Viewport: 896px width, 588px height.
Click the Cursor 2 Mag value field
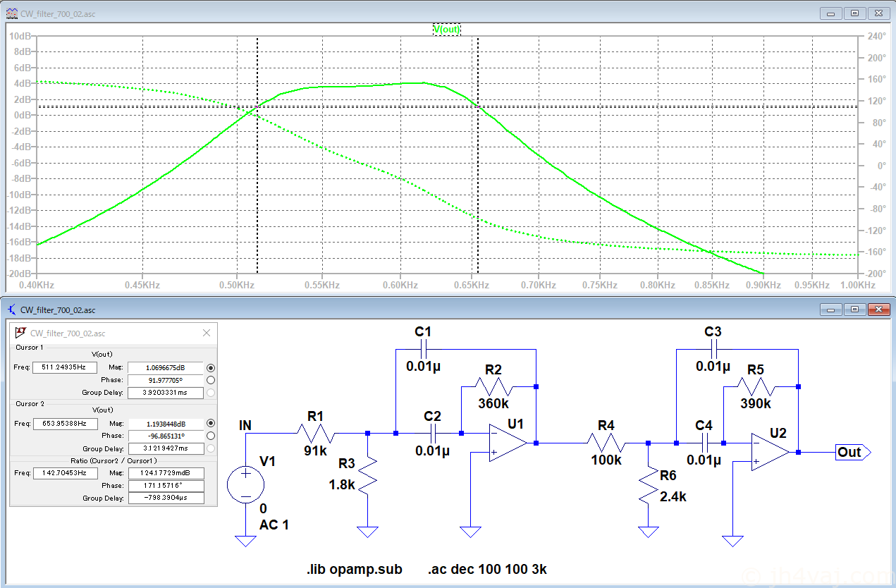[166, 423]
